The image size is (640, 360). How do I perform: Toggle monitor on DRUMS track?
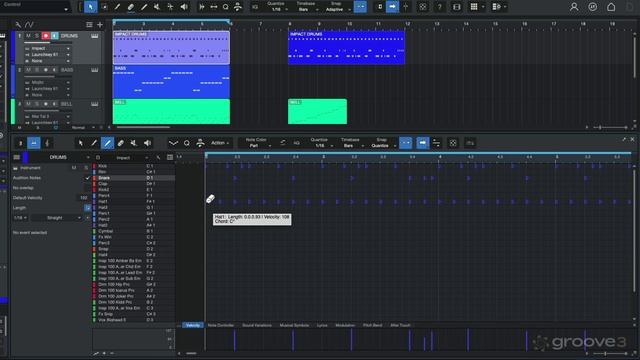coord(54,36)
